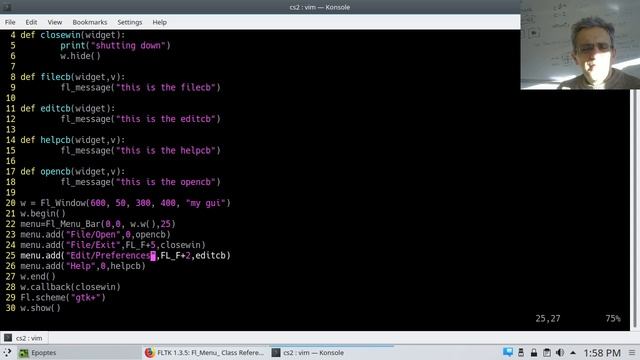The width and height of the screenshot is (640, 360).
Task: Click 'def filecb(widget,v):' line
Action: tap(73, 77)
